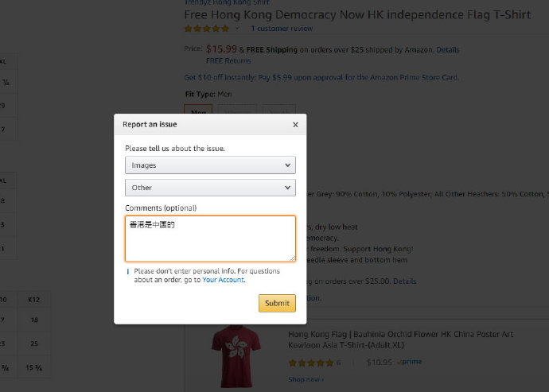Click the five-star product rating
This screenshot has height=392, width=549.
click(207, 29)
